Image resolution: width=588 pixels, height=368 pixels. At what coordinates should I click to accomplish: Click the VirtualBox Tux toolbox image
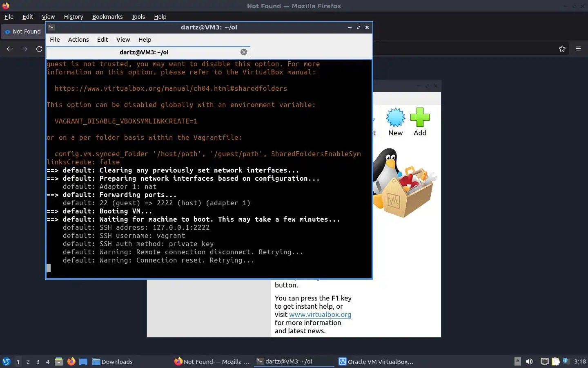pos(404,183)
